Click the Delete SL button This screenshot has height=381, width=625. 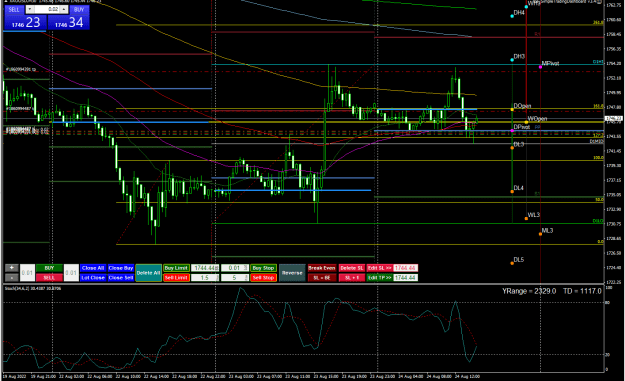point(352,268)
